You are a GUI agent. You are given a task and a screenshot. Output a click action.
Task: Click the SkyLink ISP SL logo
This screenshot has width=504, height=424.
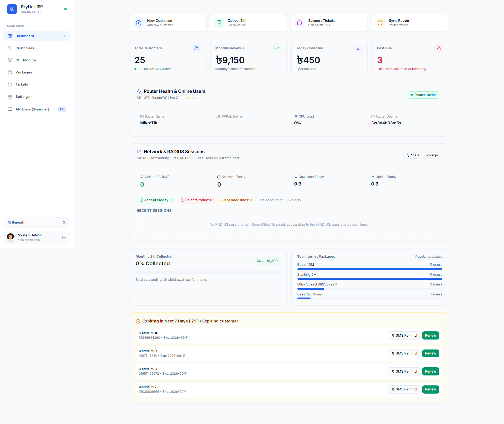[x=12, y=9]
